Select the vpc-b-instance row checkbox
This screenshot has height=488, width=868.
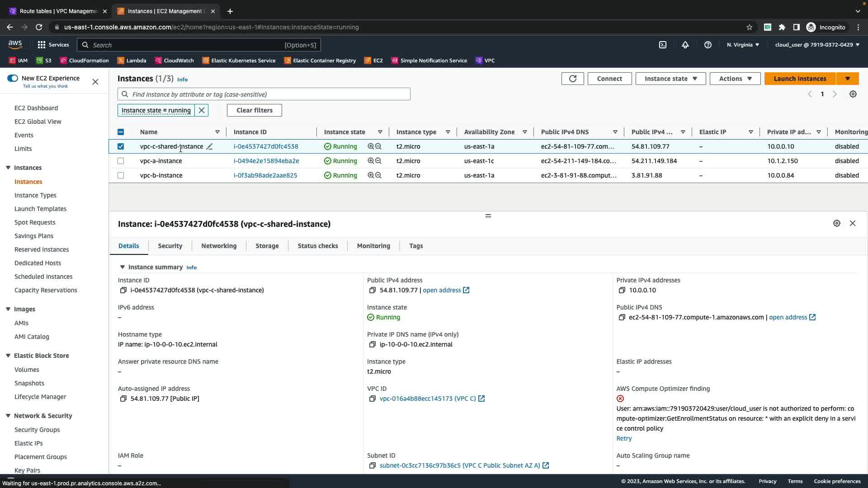coord(121,175)
